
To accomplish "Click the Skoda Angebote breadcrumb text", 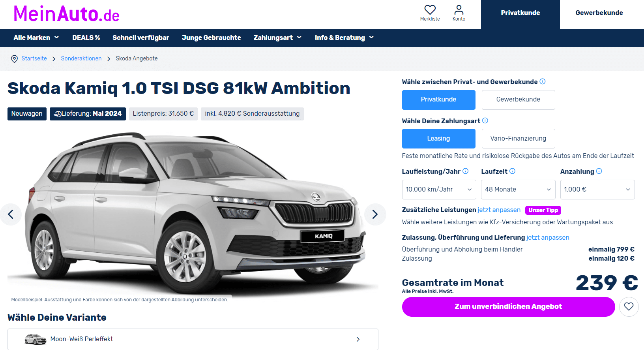I will pos(137,58).
